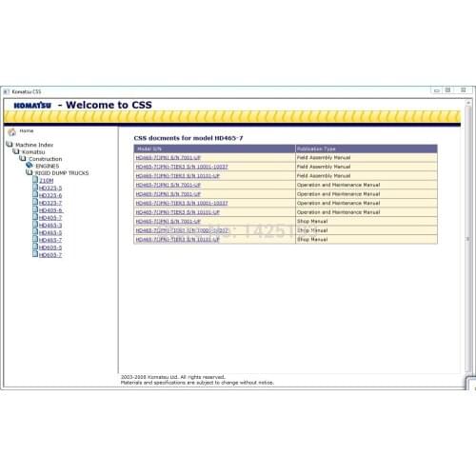Screen dimensions: 476x476
Task: Open the HD325-7 model link
Action: point(50,203)
